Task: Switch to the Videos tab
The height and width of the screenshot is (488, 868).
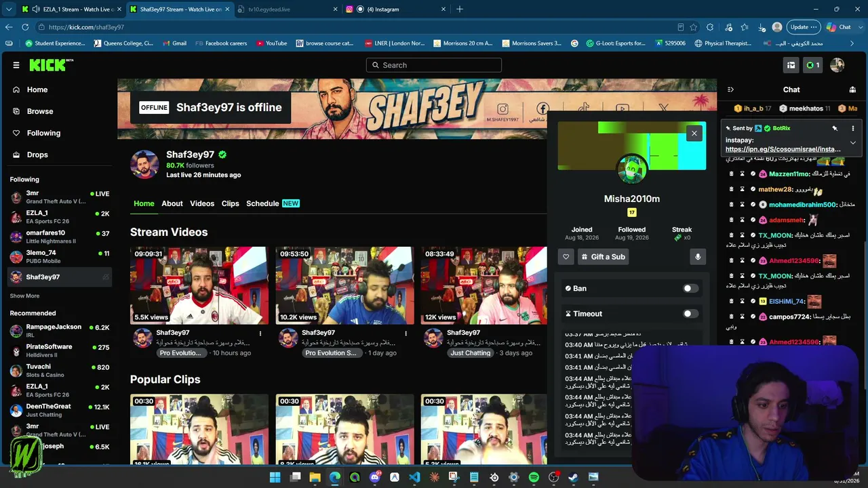Action: 202,203
